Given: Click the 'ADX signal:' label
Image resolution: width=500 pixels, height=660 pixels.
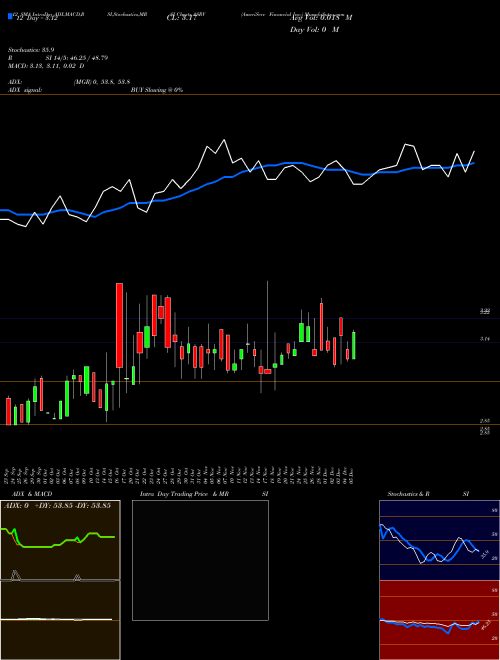Looking at the screenshot, I should coord(25,90).
